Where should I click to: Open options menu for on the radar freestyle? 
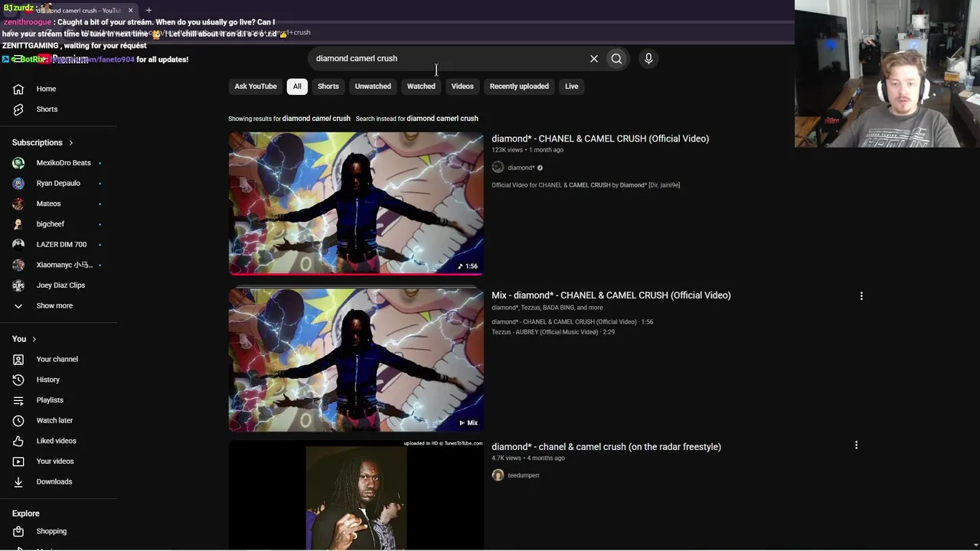tap(856, 445)
